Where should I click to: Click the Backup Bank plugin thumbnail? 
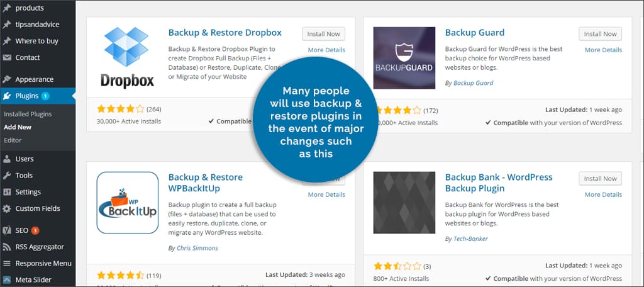tap(404, 203)
